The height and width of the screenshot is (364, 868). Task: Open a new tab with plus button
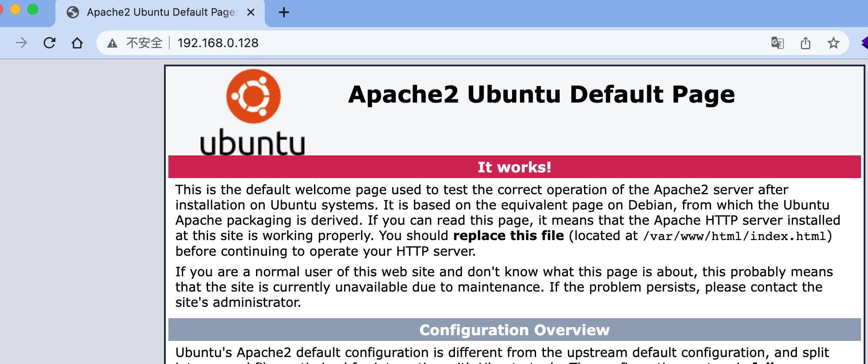tap(284, 12)
